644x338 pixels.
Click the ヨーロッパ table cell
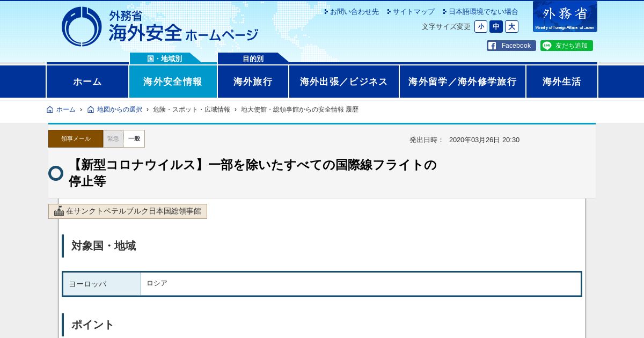(102, 284)
